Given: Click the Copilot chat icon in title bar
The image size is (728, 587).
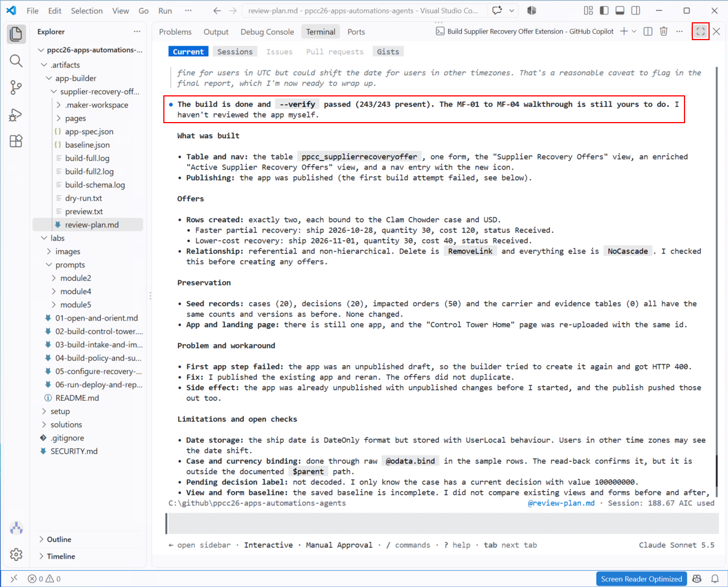Looking at the screenshot, I should tap(497, 11).
